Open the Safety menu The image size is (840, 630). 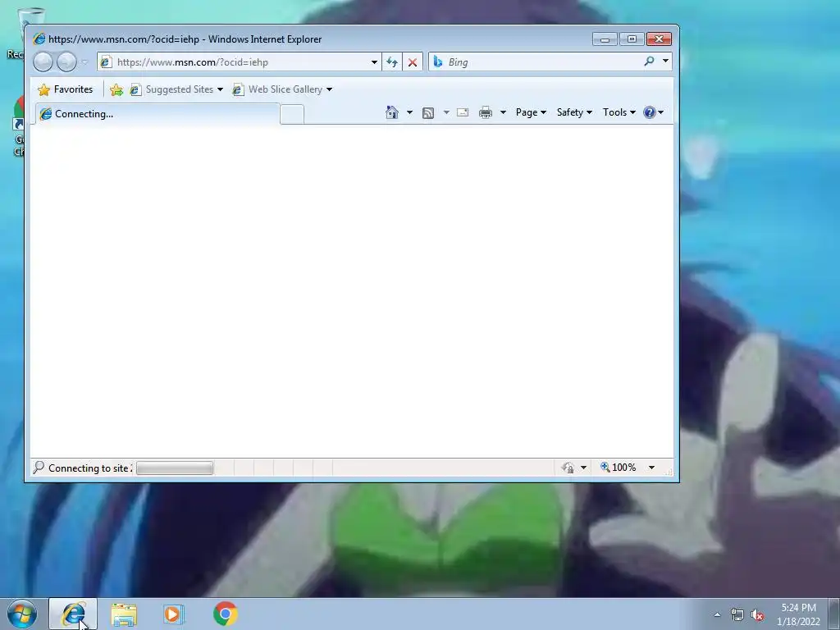[574, 112]
